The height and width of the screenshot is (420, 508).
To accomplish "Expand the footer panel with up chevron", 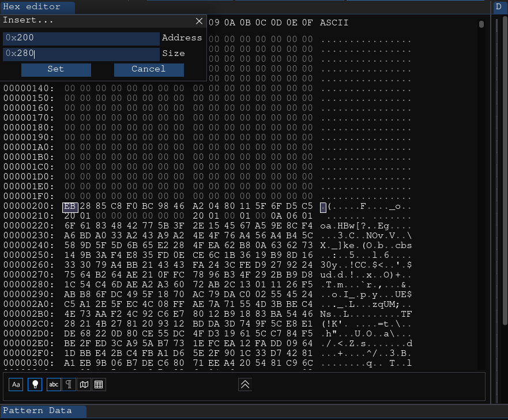I will pyautogui.click(x=244, y=384).
